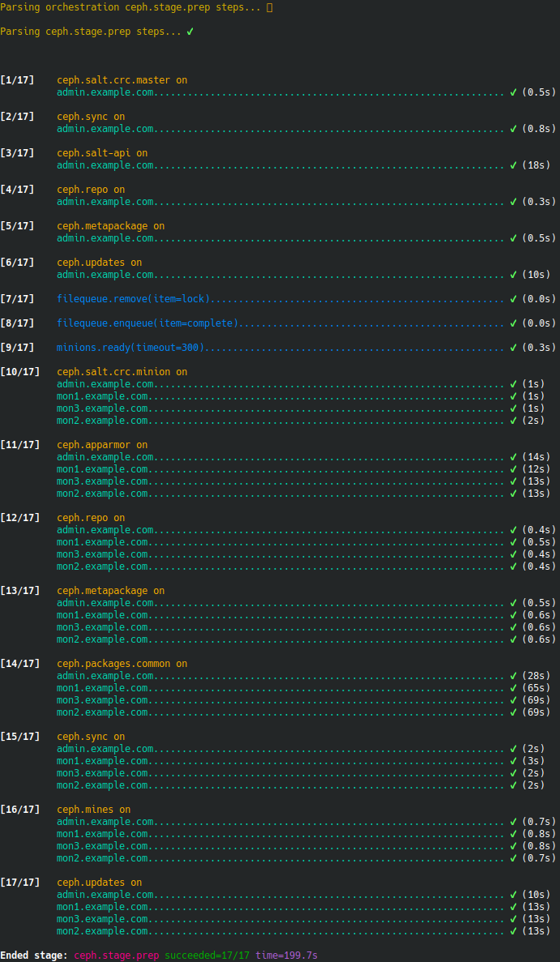The height and width of the screenshot is (962, 560).
Task: Click the succeeded=17/17 summary text
Action: point(207,956)
